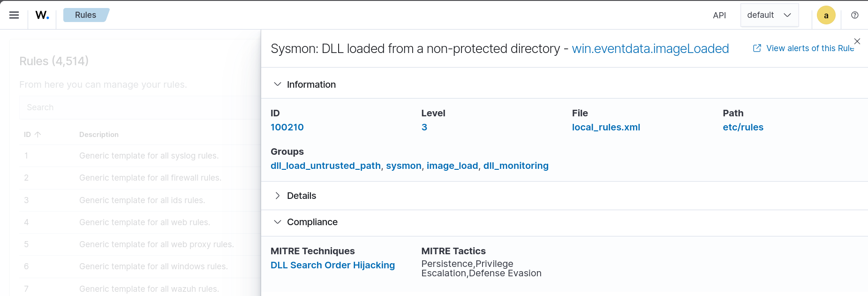
Task: Click the ID column header
Action: click(27, 135)
